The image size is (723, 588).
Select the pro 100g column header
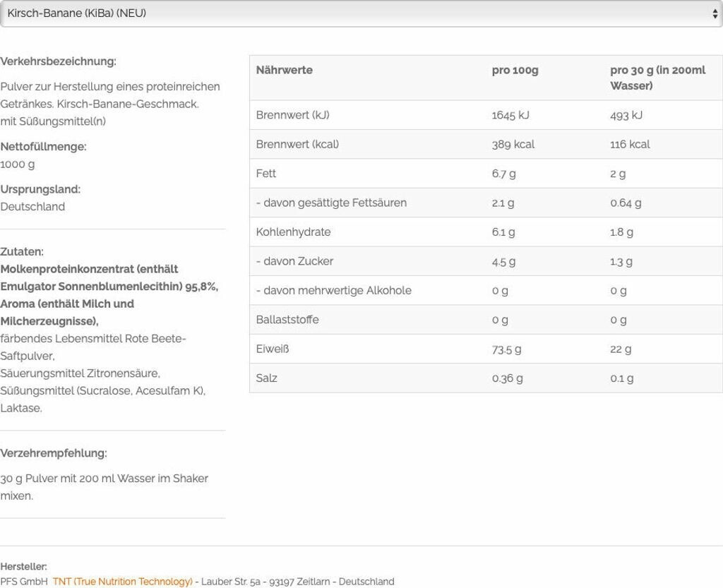coord(515,70)
